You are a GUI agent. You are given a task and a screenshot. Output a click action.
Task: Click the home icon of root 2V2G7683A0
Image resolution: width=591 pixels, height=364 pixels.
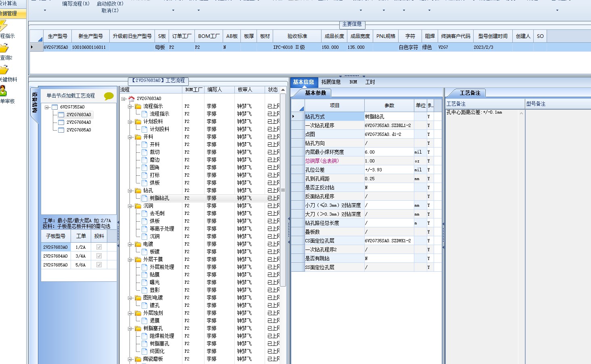[x=132, y=98]
